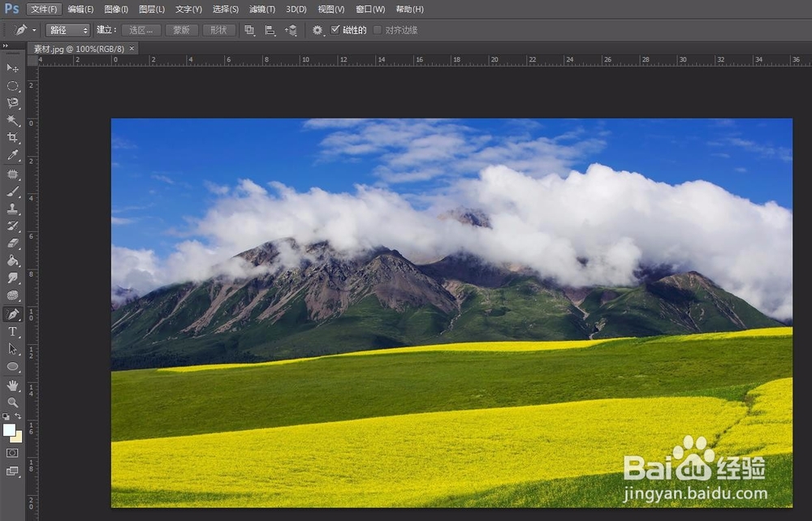Open the foreground color swatch
This screenshot has height=521, width=812.
9,429
